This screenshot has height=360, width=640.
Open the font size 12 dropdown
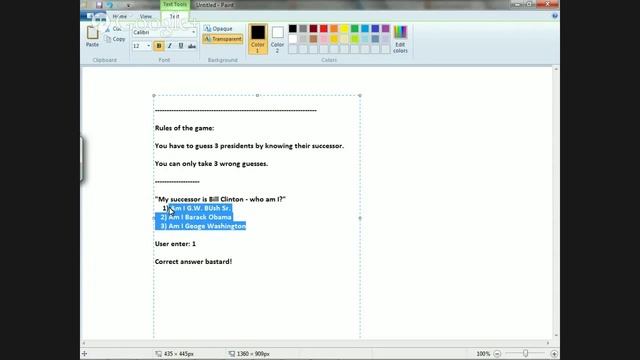[149, 46]
